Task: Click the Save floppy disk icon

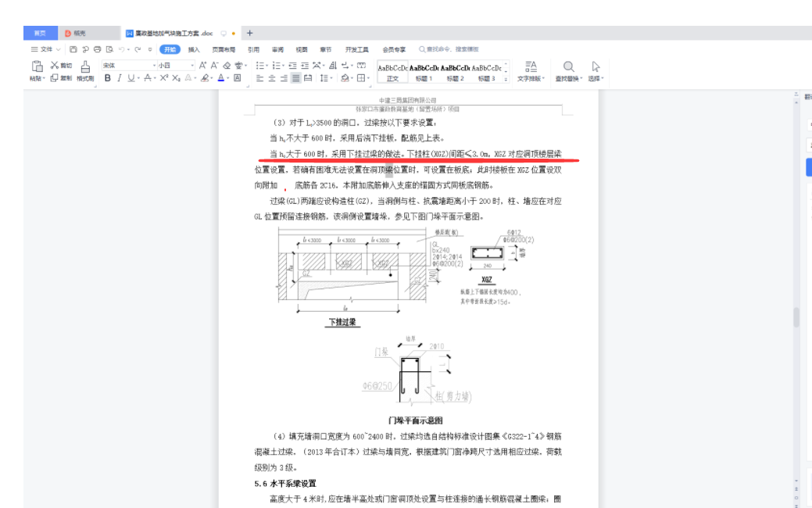Action: 73,49
